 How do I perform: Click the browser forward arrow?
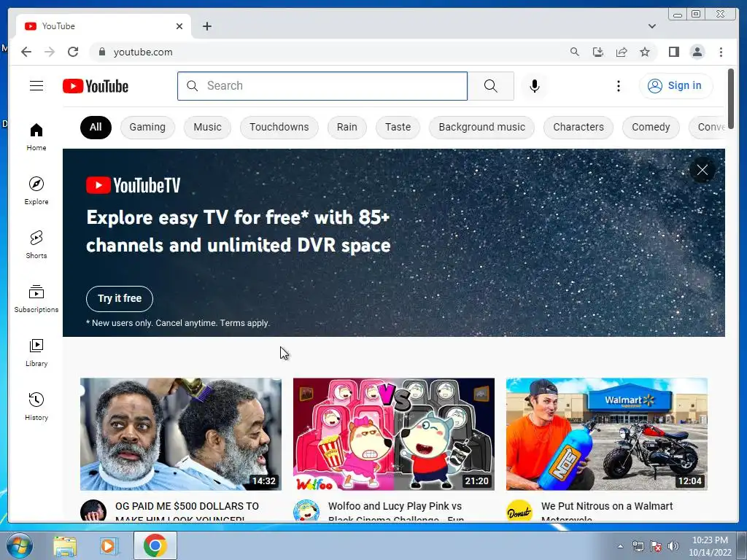[50, 52]
